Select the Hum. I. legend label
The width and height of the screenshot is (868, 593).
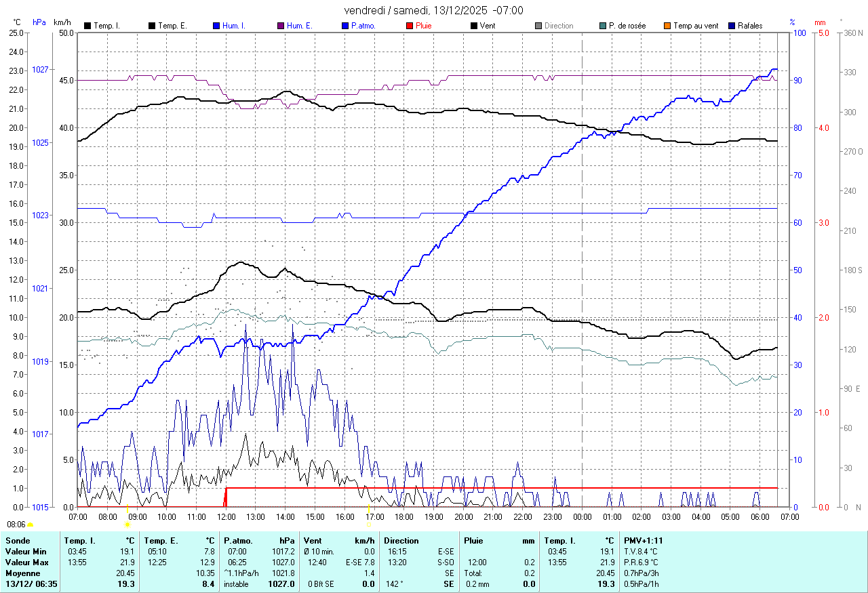pos(234,26)
